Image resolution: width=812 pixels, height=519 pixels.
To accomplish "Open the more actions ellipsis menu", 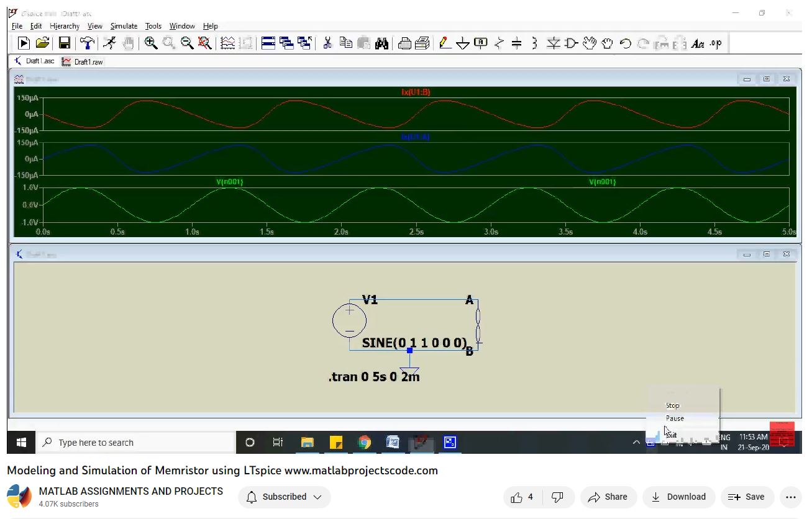I will coord(790,497).
